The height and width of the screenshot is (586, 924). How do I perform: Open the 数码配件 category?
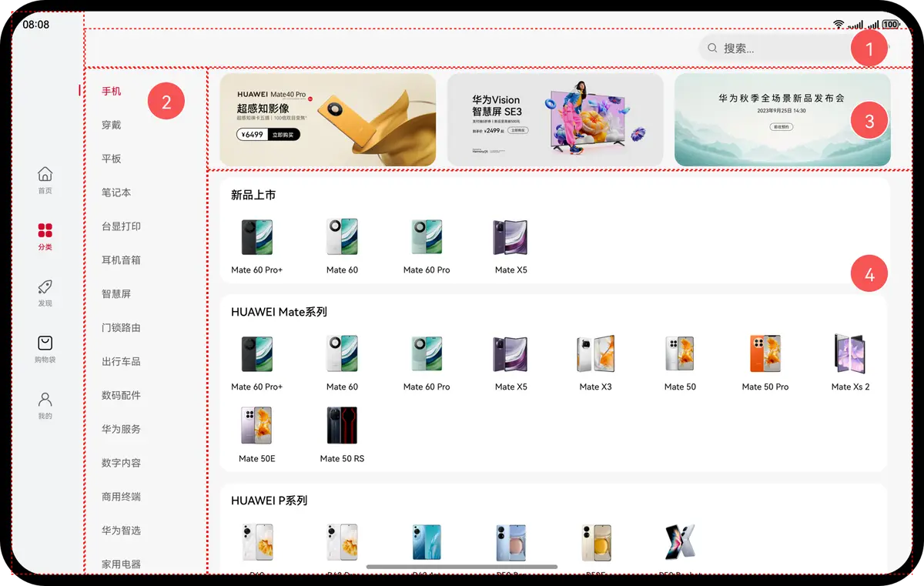point(121,395)
